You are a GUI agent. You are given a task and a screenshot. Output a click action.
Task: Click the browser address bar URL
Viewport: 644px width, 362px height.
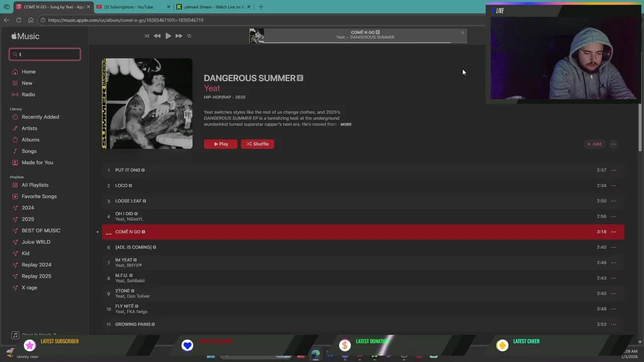click(x=126, y=20)
